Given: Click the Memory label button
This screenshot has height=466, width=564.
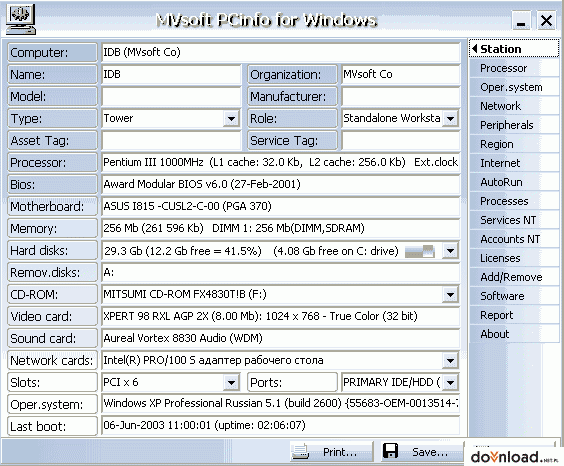Looking at the screenshot, I should 52,229.
